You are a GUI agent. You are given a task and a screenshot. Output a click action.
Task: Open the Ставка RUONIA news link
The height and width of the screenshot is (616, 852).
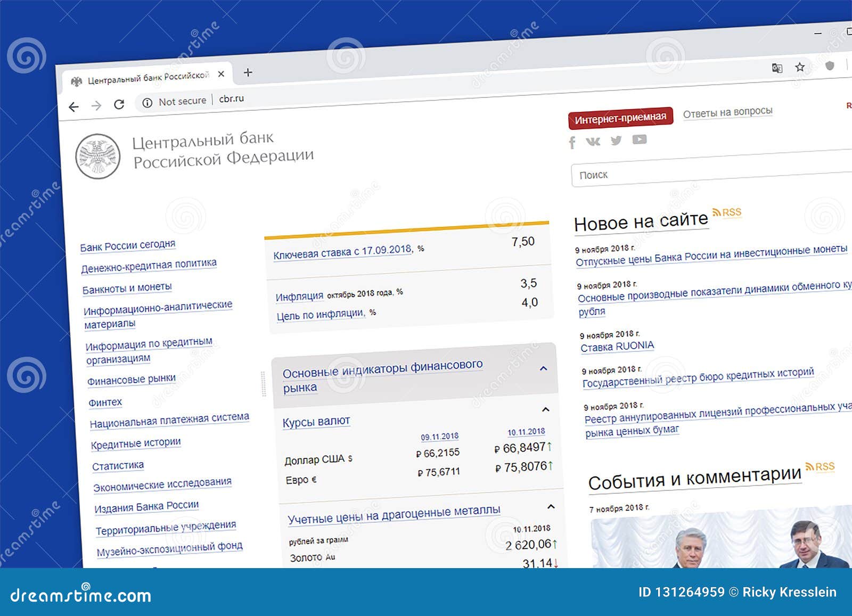tap(617, 347)
